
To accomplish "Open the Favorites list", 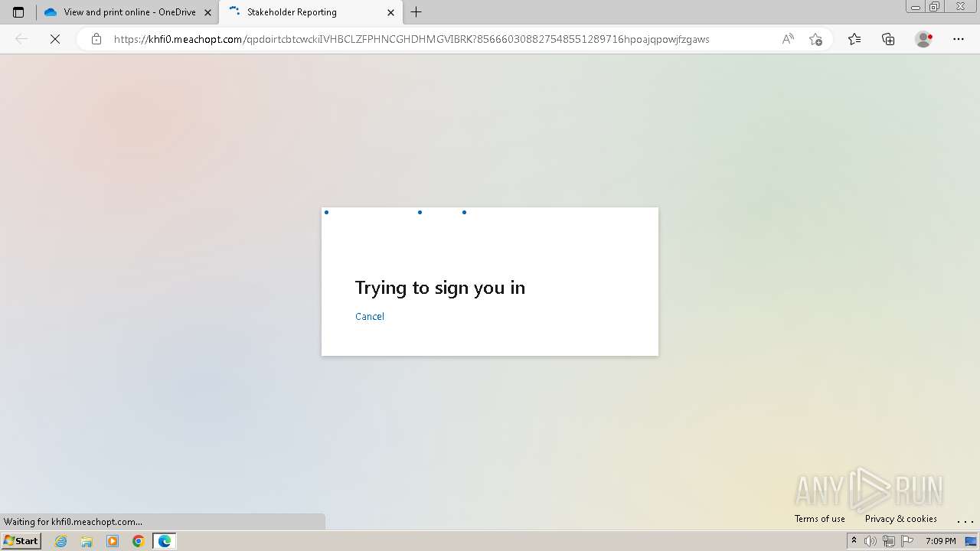I will tap(854, 39).
